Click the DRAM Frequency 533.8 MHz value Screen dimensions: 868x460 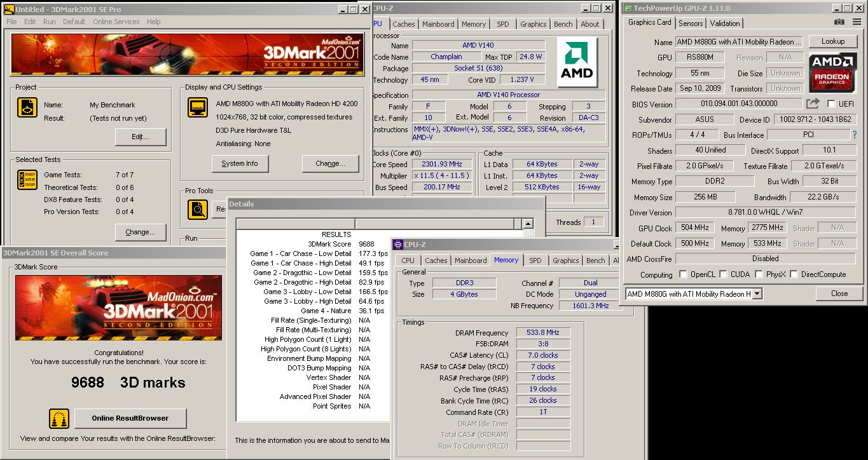543,332
